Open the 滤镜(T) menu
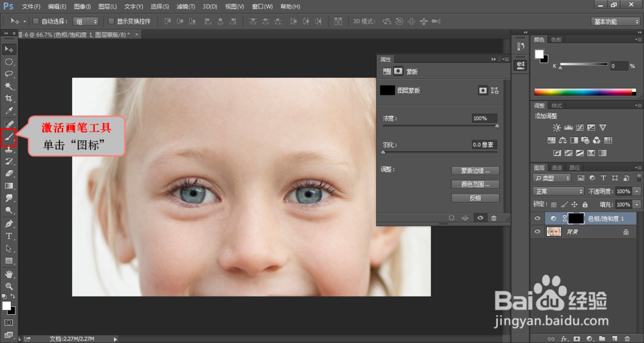This screenshot has width=644, height=343. pyautogui.click(x=185, y=6)
